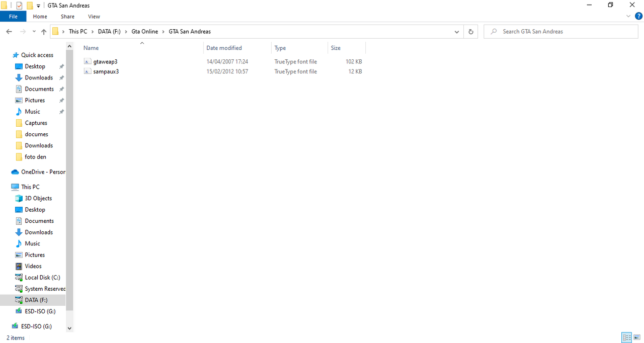Open the recent locations dropdown arrow
644x343 pixels.
pyautogui.click(x=34, y=32)
